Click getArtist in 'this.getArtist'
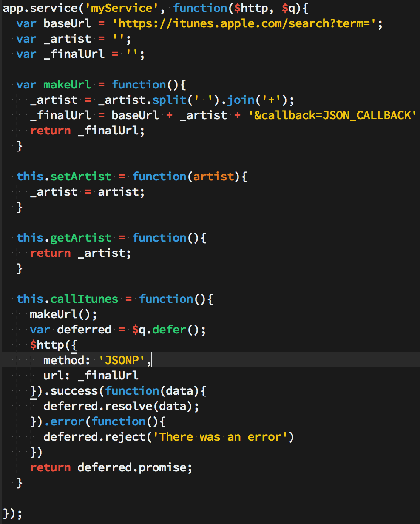Image resolution: width=420 pixels, height=524 pixels. (81, 238)
